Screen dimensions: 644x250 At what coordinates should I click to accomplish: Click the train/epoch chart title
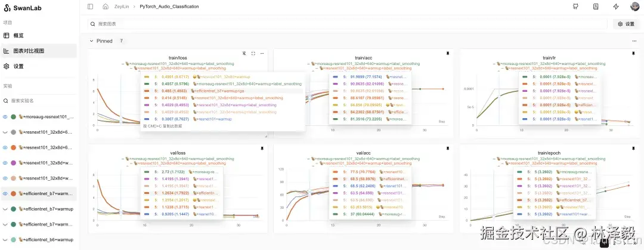(x=550, y=153)
